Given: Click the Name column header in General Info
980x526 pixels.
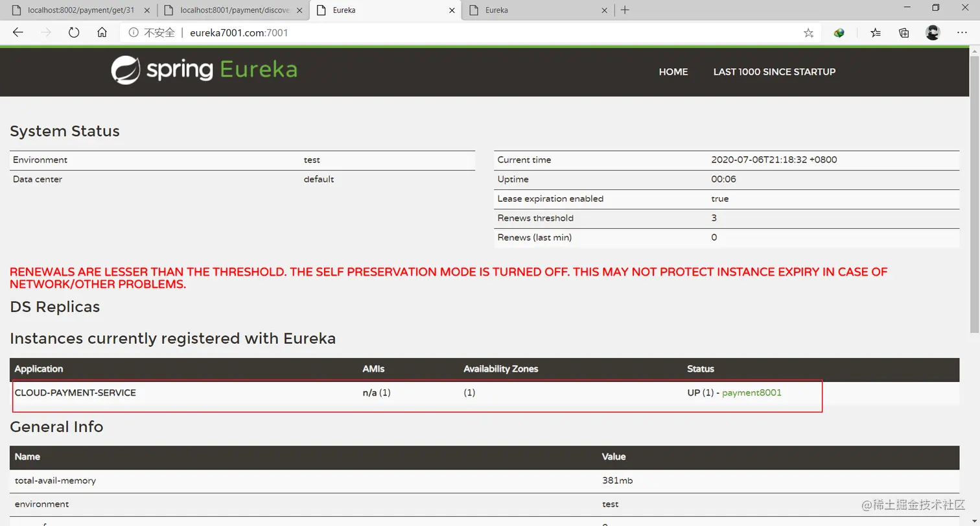Looking at the screenshot, I should 27,457.
